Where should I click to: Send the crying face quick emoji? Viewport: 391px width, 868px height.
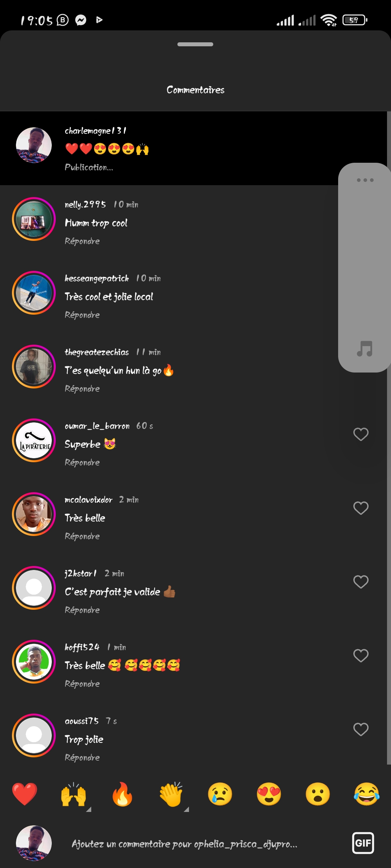(x=220, y=794)
